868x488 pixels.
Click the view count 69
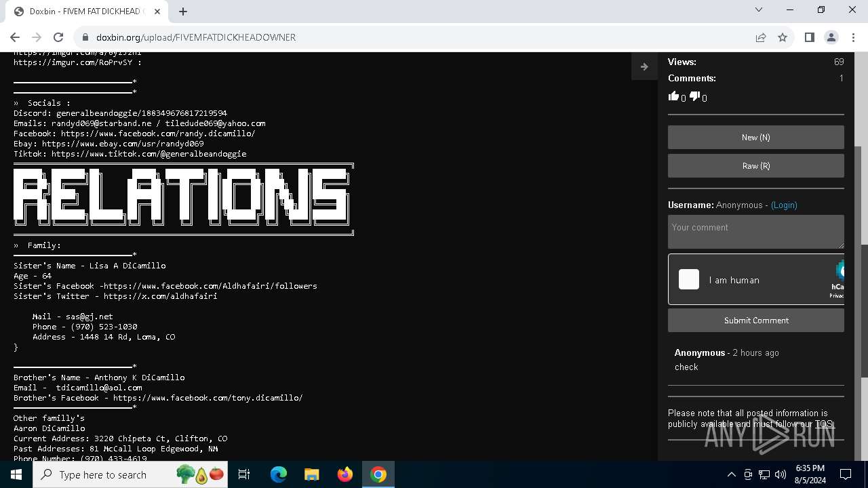(x=839, y=62)
